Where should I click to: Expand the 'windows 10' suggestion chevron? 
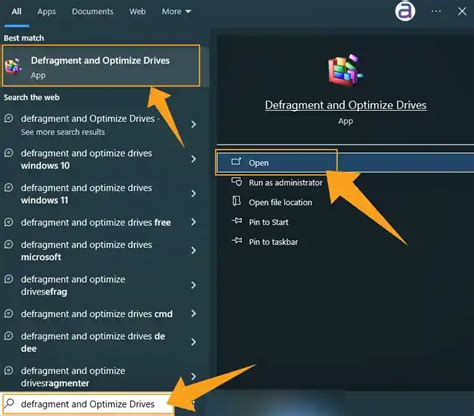[194, 159]
